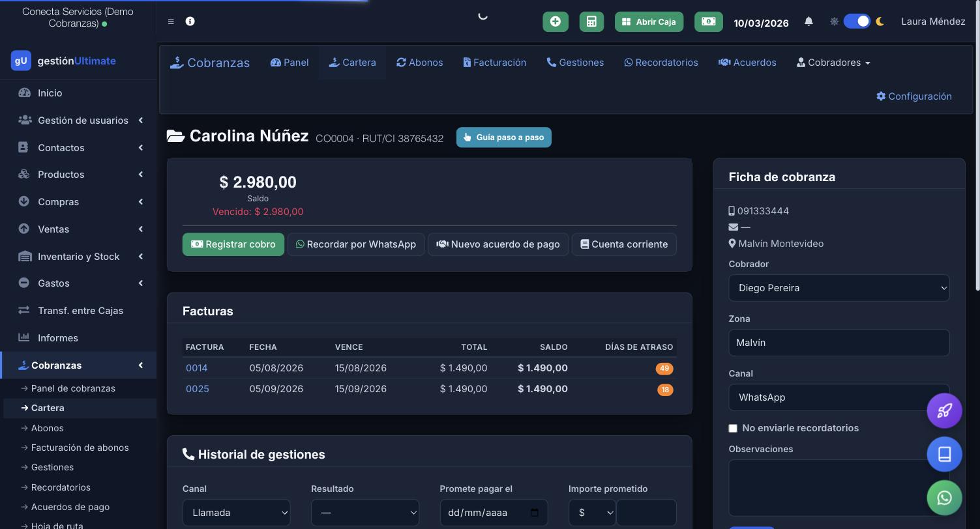This screenshot has width=980, height=529.
Task: Click Nuevo acuerdo de pago button
Action: pos(498,244)
